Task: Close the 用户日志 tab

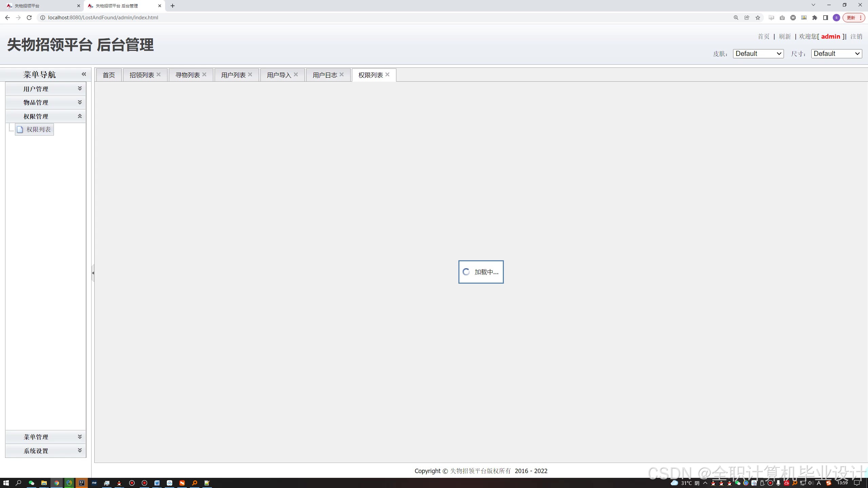Action: 341,75
